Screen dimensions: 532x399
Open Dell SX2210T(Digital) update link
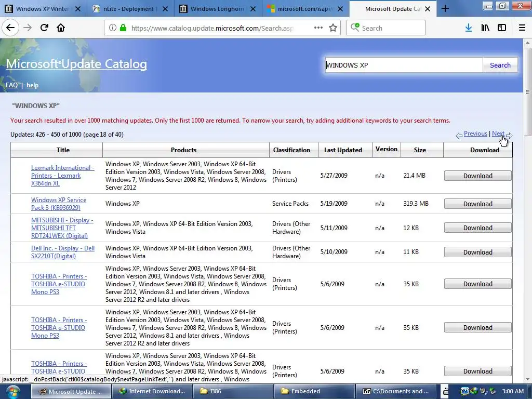pos(63,252)
